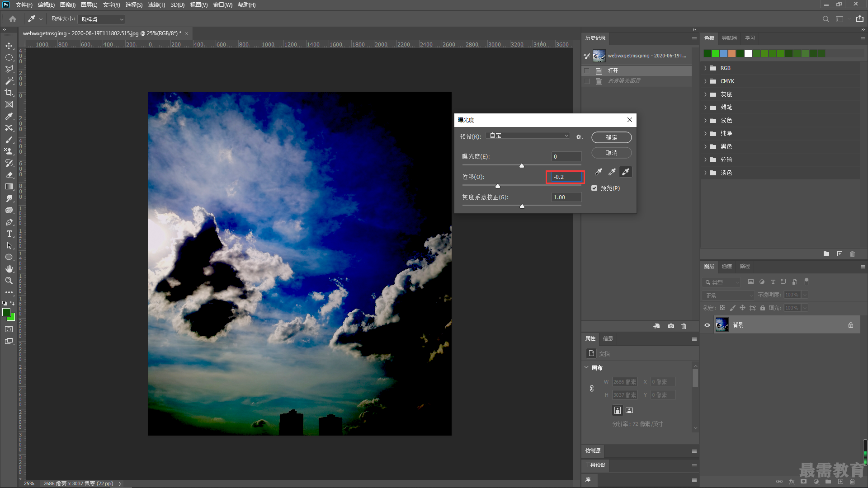Click the set white point eyedropper
Image resolution: width=868 pixels, height=488 pixels.
point(626,172)
